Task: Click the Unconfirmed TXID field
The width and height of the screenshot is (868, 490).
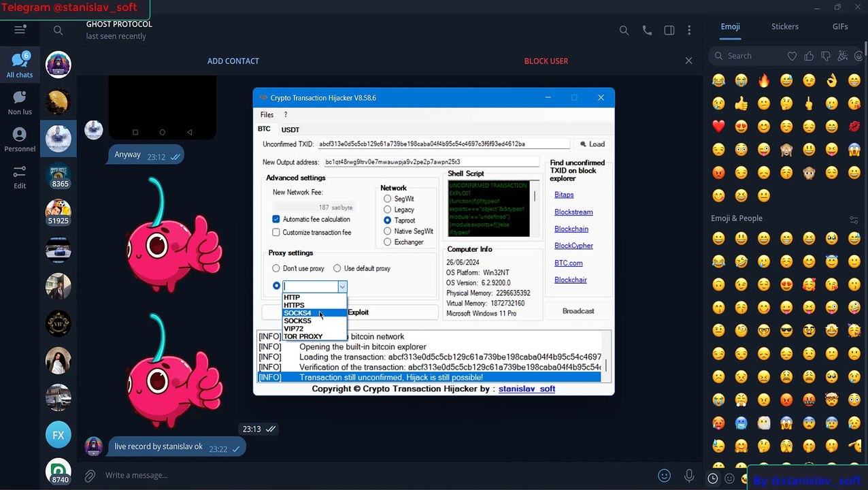Action: tap(444, 144)
